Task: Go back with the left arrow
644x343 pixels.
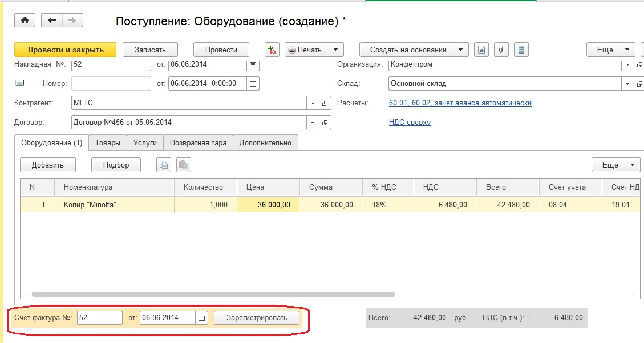Action: pos(52,21)
